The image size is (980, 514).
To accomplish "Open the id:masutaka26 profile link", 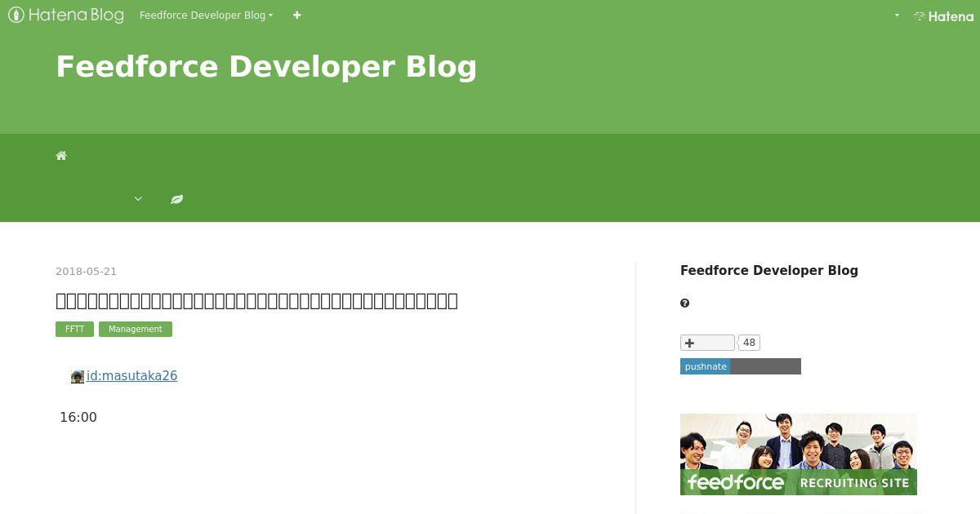I will point(131,375).
